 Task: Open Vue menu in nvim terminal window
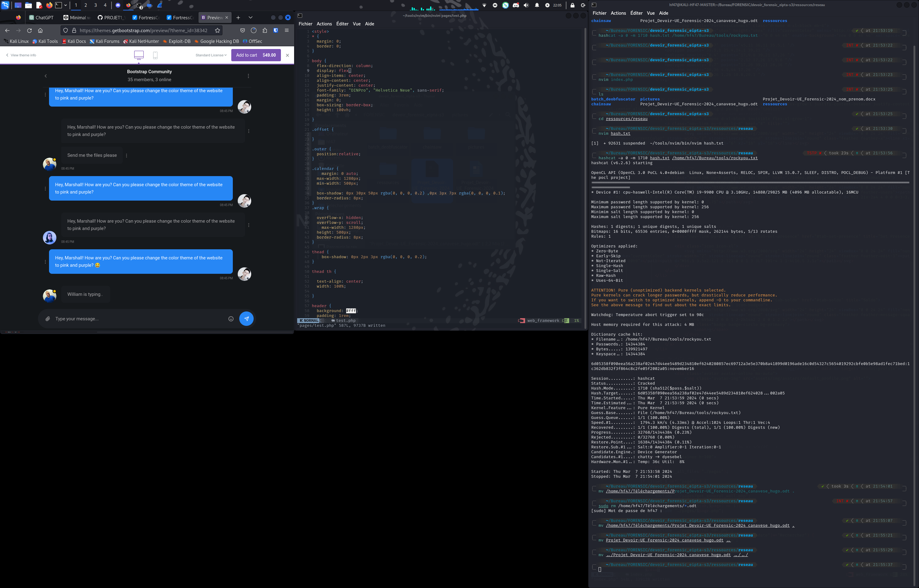pyautogui.click(x=357, y=24)
